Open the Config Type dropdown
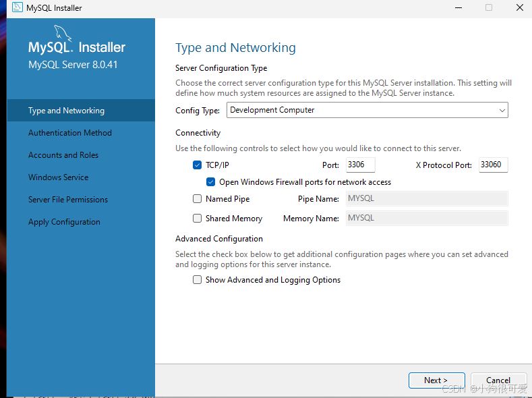The width and height of the screenshot is (532, 398). pos(367,110)
